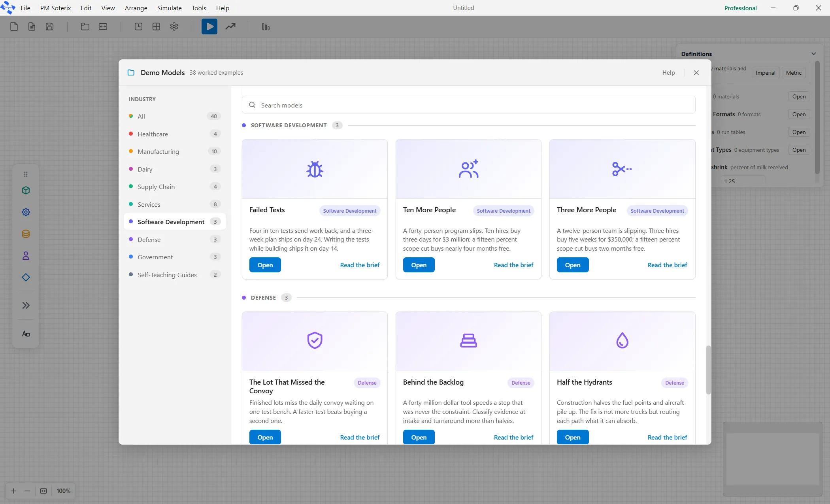Select the orange database palette tool
Viewport: 830px width, 504px height.
coord(26,234)
